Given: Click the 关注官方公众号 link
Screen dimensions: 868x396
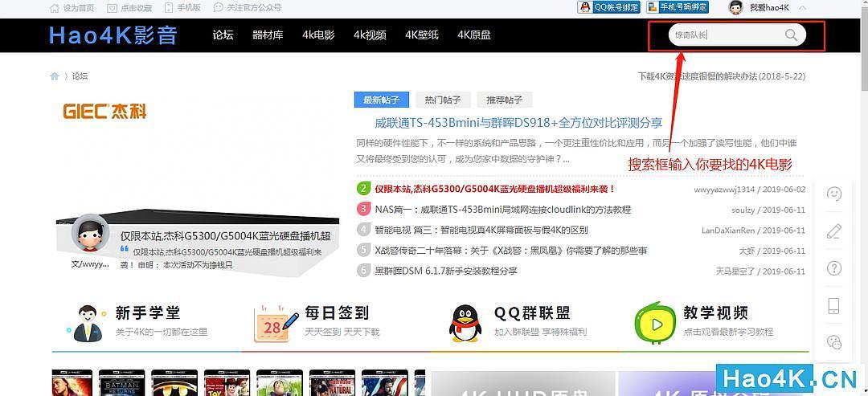Looking at the screenshot, I should (248, 8).
